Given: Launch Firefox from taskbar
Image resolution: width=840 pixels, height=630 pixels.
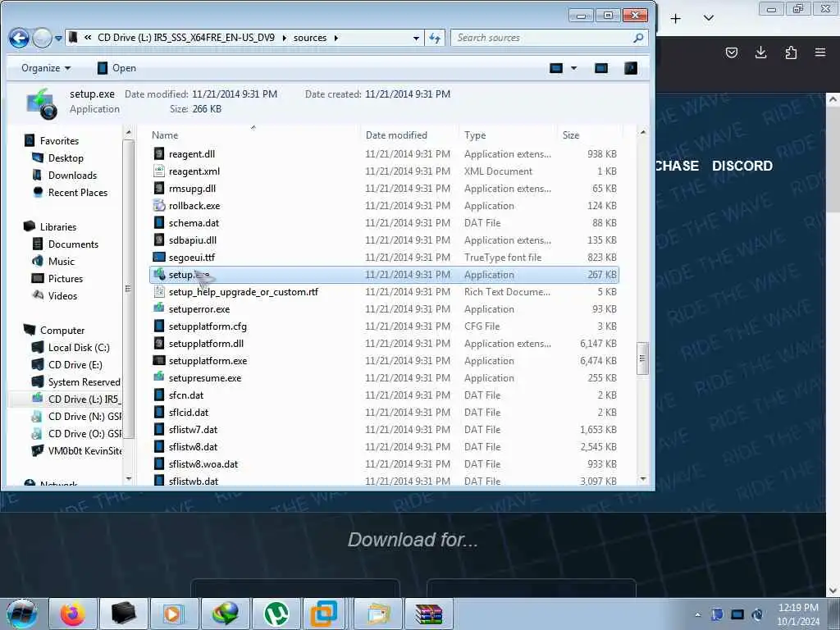Looking at the screenshot, I should point(72,614).
